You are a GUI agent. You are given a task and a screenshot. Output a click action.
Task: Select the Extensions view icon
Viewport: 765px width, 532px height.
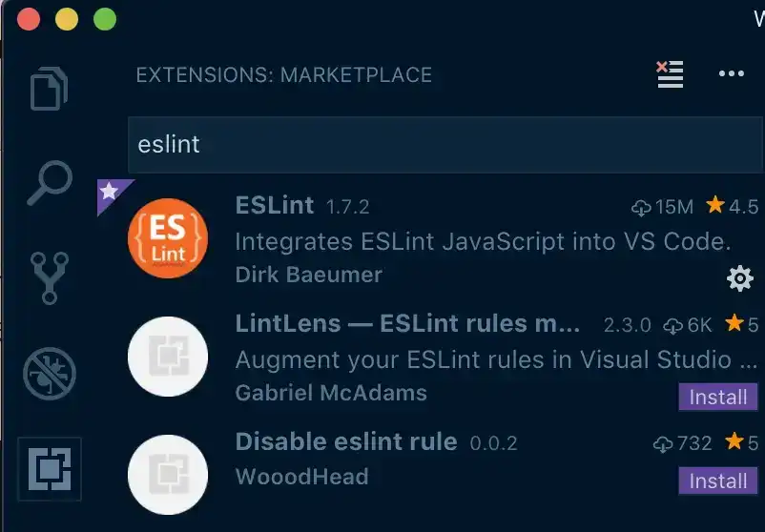point(50,469)
